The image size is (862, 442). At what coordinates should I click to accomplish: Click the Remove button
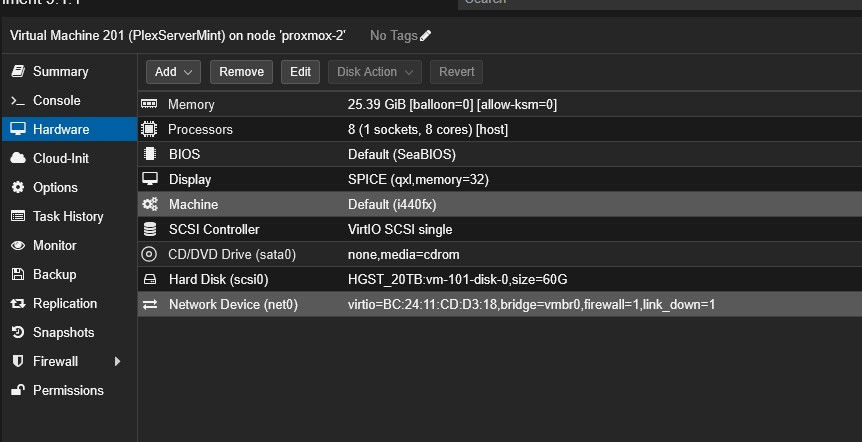pyautogui.click(x=241, y=72)
